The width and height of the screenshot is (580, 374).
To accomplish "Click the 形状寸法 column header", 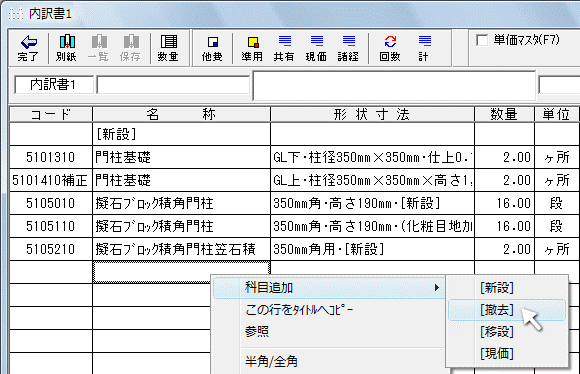I will pos(372,115).
